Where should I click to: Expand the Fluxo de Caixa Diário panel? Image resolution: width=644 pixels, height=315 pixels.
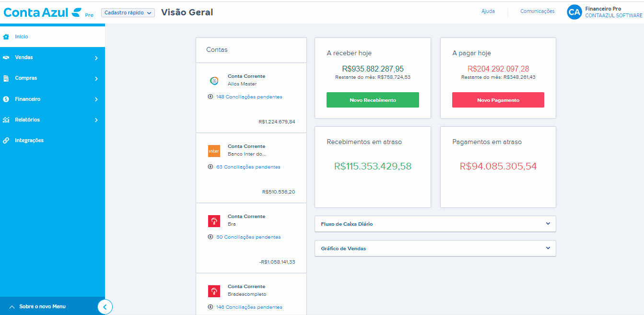coord(435,224)
